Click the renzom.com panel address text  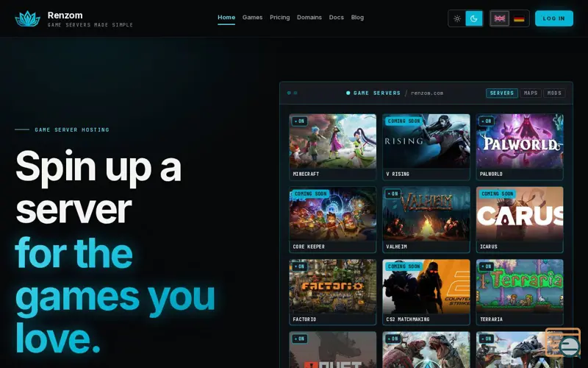tap(427, 93)
